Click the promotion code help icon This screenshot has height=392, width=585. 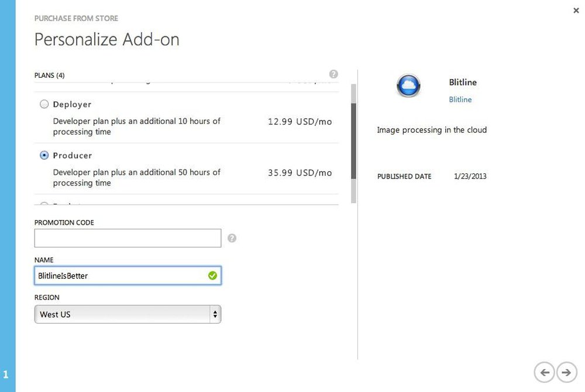pos(232,238)
